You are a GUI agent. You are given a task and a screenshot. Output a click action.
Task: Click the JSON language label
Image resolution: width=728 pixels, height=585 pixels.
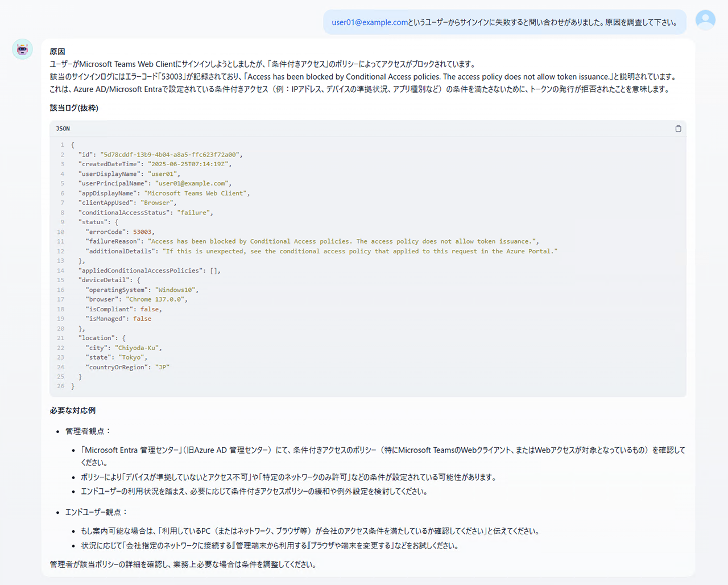click(x=63, y=129)
